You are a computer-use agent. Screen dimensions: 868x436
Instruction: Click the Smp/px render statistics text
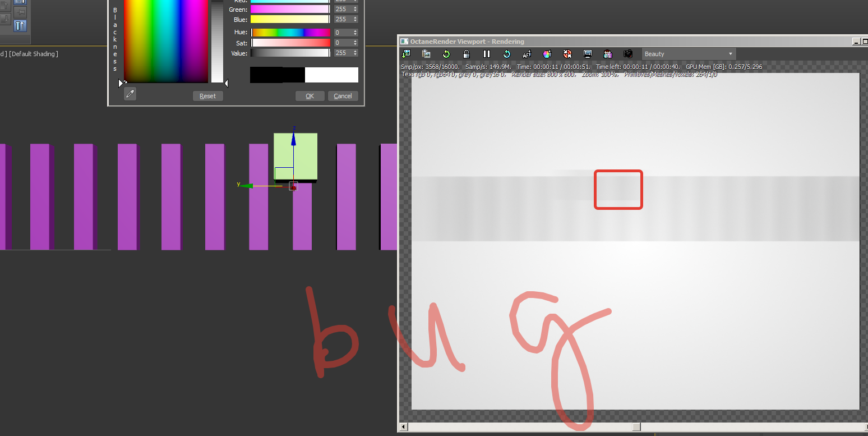(x=431, y=67)
